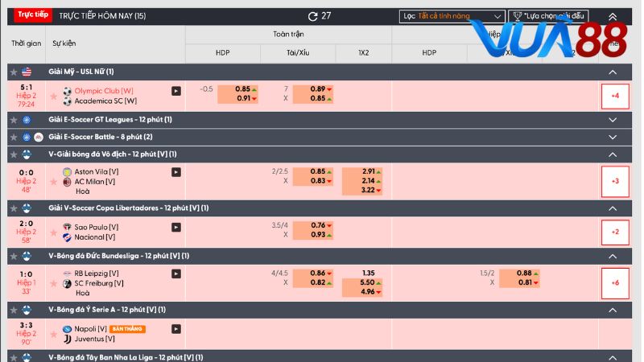This screenshot has width=644, height=362.
Task: Open live video for RB Leipzig match
Action: click(x=176, y=274)
